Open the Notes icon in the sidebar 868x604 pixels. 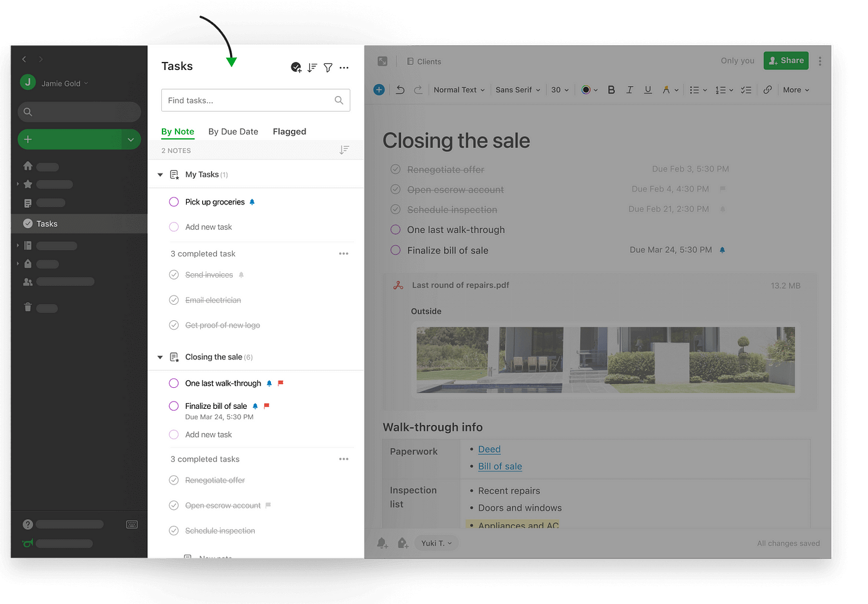[28, 203]
